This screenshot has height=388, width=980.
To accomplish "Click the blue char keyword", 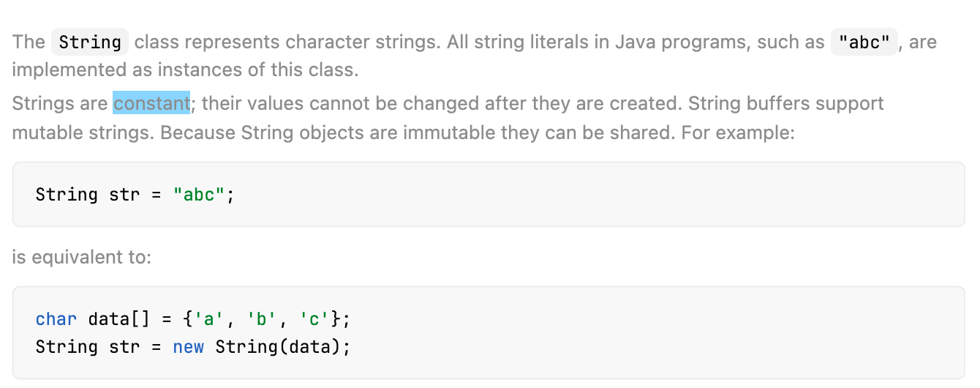I will 56,319.
